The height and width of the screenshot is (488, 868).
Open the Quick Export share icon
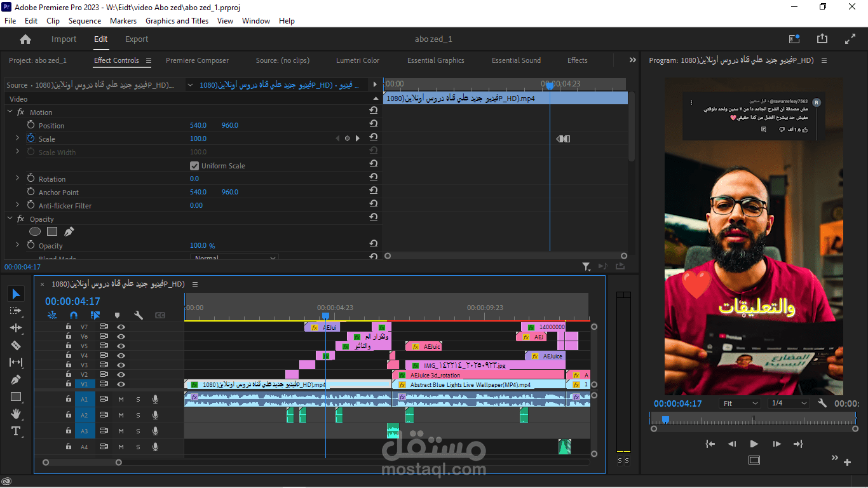tap(822, 39)
